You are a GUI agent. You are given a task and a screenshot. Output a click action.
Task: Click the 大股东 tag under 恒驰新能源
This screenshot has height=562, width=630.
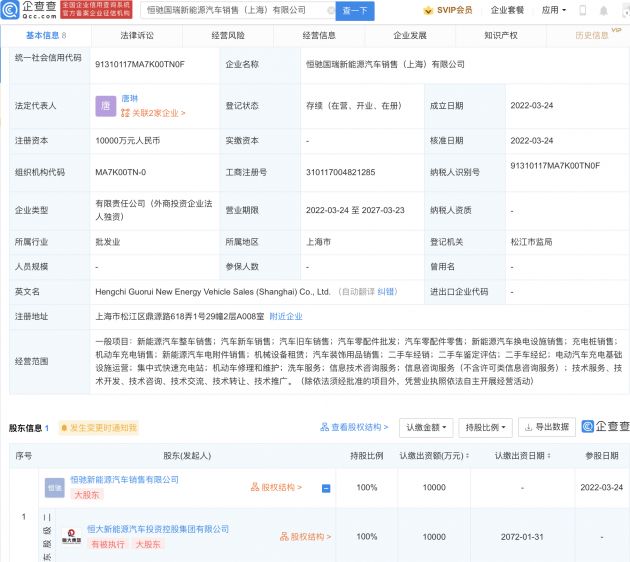(x=87, y=495)
